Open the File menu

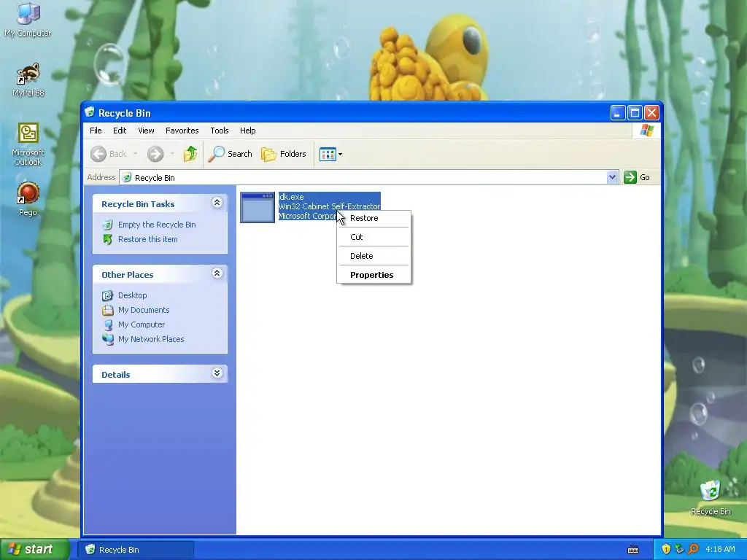pos(96,131)
